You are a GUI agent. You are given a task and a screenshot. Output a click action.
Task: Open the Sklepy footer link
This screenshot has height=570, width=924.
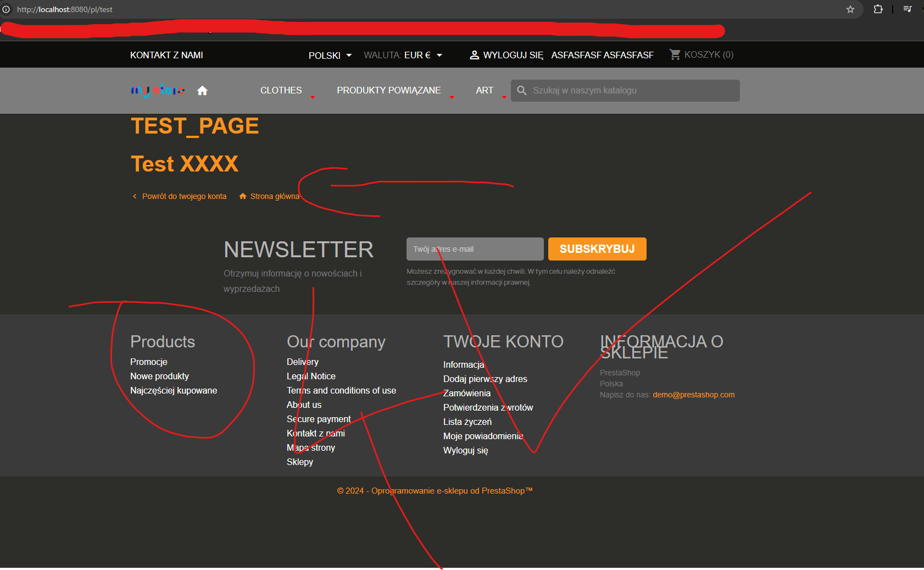[x=300, y=462]
